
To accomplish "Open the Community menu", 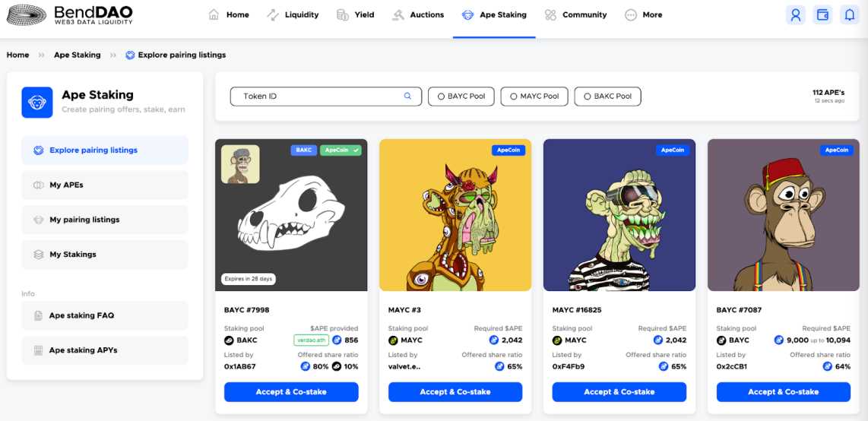I will click(x=575, y=15).
